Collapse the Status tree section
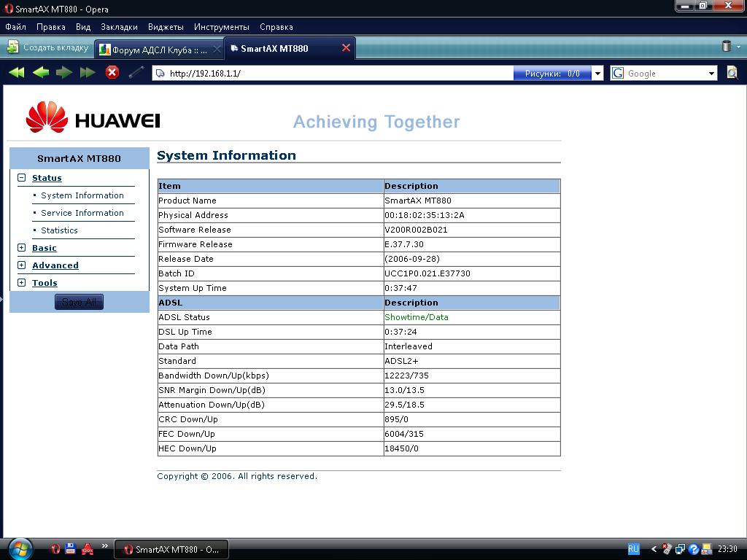Image resolution: width=747 pixels, height=560 pixels. (21, 178)
